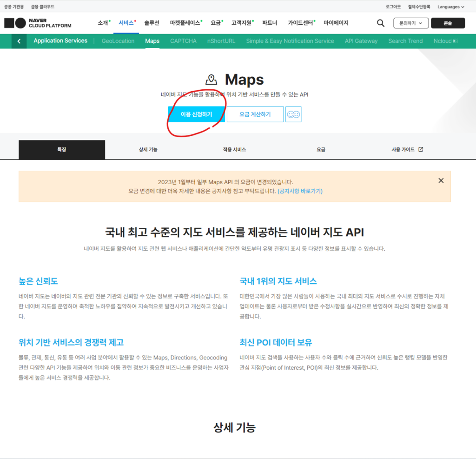Screen dimensions: 476x459
Task: Click the black 콘솔 button
Action: coord(448,23)
